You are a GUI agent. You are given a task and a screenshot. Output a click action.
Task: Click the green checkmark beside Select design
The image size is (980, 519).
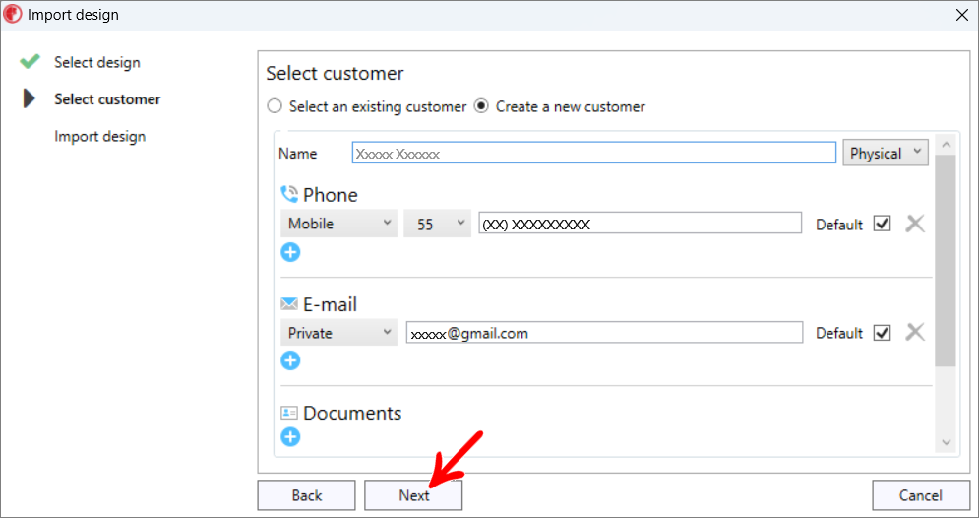(30, 61)
